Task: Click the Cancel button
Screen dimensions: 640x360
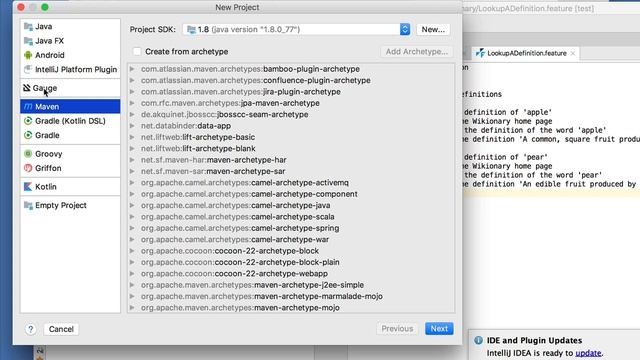Action: [x=61, y=329]
